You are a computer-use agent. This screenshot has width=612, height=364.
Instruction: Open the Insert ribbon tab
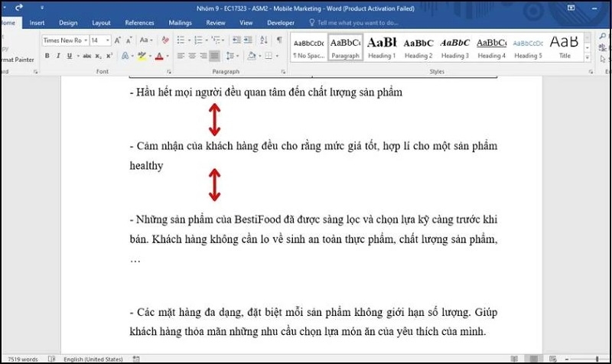pos(36,23)
